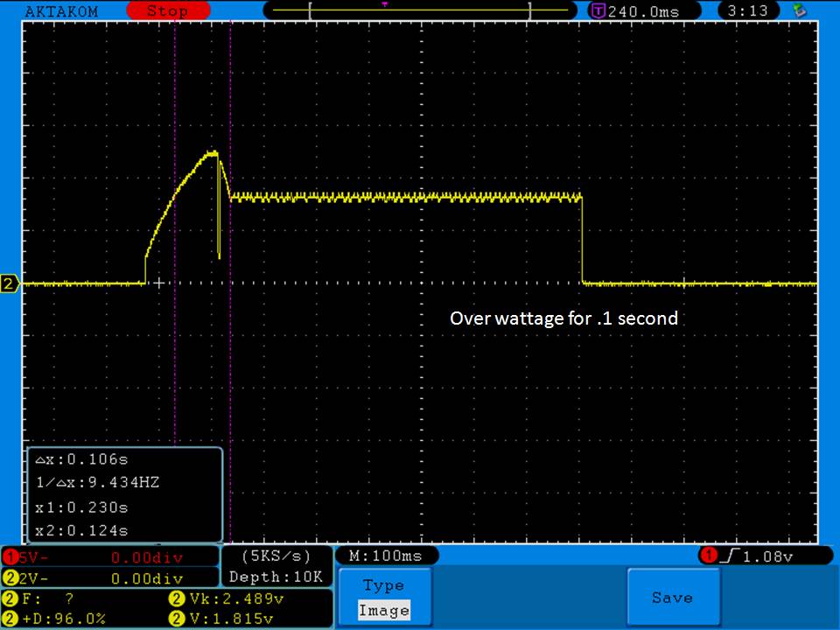Select channel 1 5V scale readout
The image size is (840, 630).
109,557
